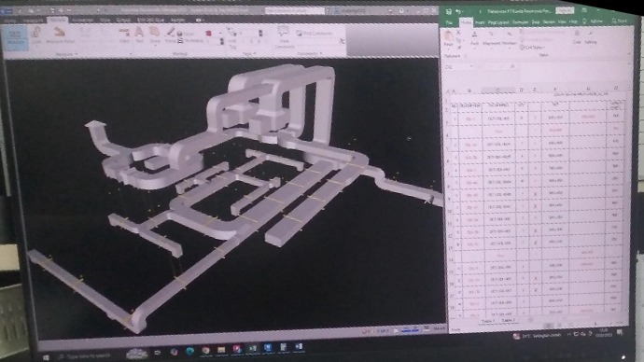The width and height of the screenshot is (644, 362).
Task: Click the Excel Tell me lightbulb
Action: click(x=585, y=21)
